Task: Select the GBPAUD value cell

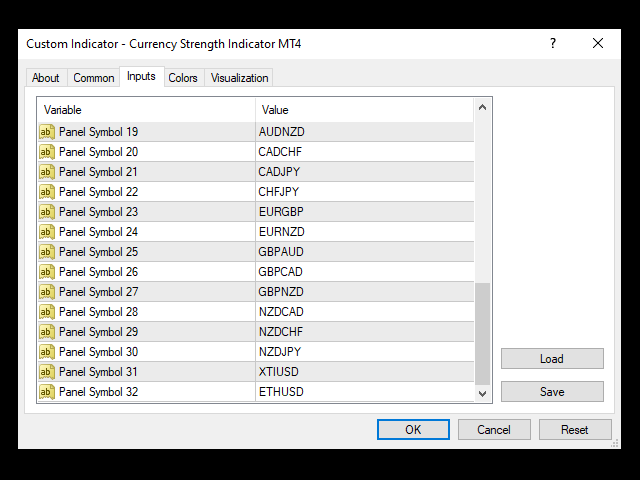Action: click(364, 252)
